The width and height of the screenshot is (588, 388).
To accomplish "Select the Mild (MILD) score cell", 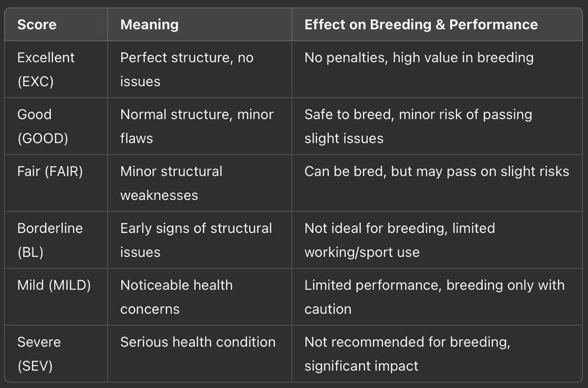I will [54, 285].
